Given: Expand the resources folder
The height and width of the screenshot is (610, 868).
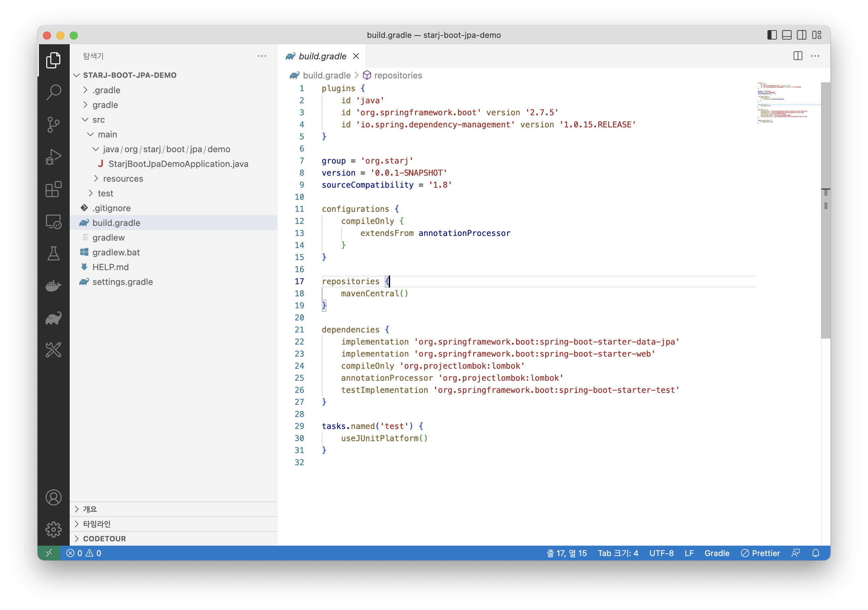Looking at the screenshot, I should click(96, 179).
